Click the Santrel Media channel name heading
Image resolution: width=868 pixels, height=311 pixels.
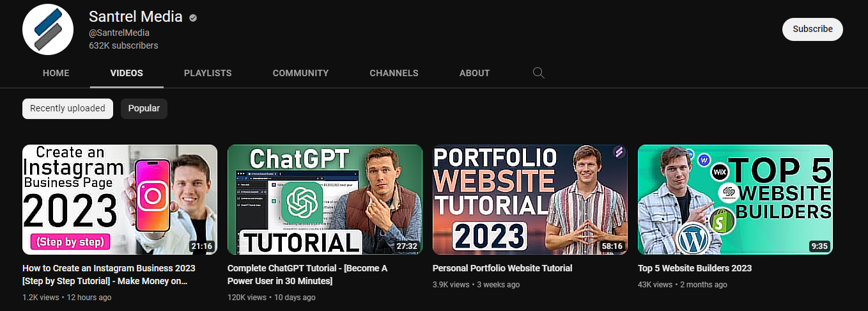click(136, 17)
